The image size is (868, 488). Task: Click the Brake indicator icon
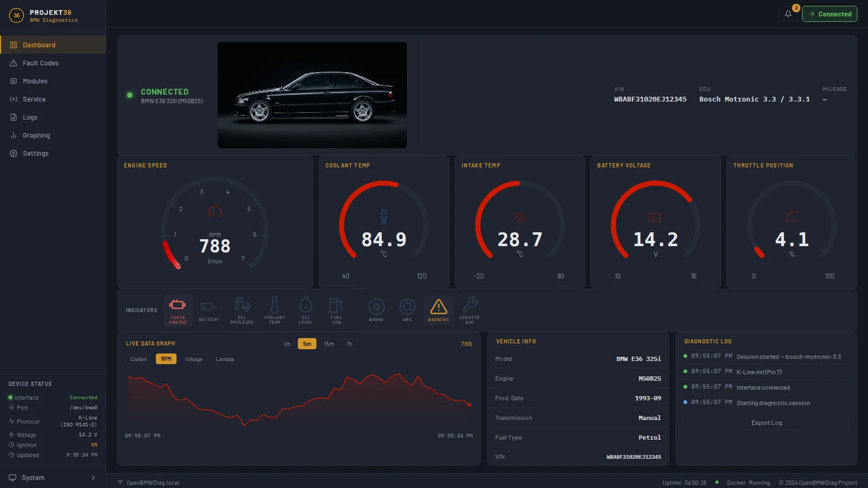[x=376, y=307]
